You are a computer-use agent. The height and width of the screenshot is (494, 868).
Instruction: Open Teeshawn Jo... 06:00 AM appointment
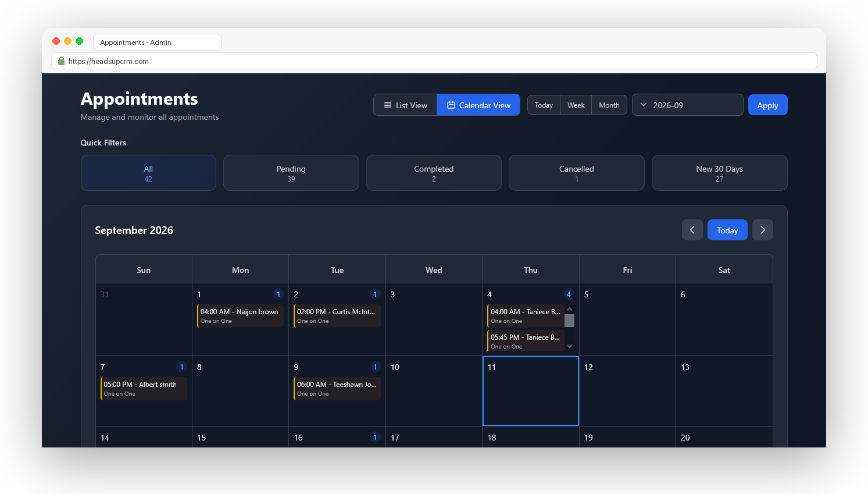(337, 389)
